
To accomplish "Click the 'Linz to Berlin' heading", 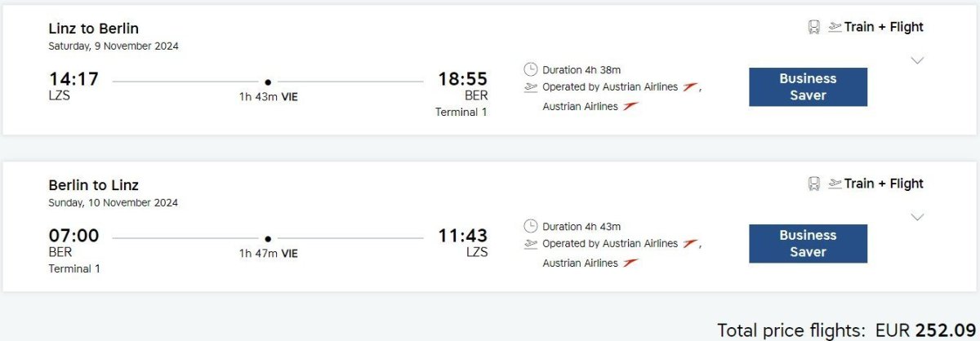I will pyautogui.click(x=94, y=29).
